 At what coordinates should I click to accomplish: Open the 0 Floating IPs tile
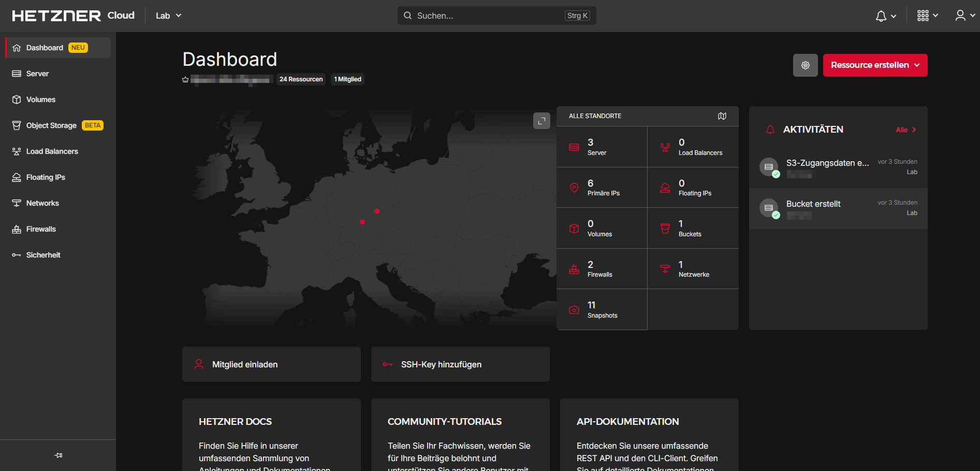(693, 188)
